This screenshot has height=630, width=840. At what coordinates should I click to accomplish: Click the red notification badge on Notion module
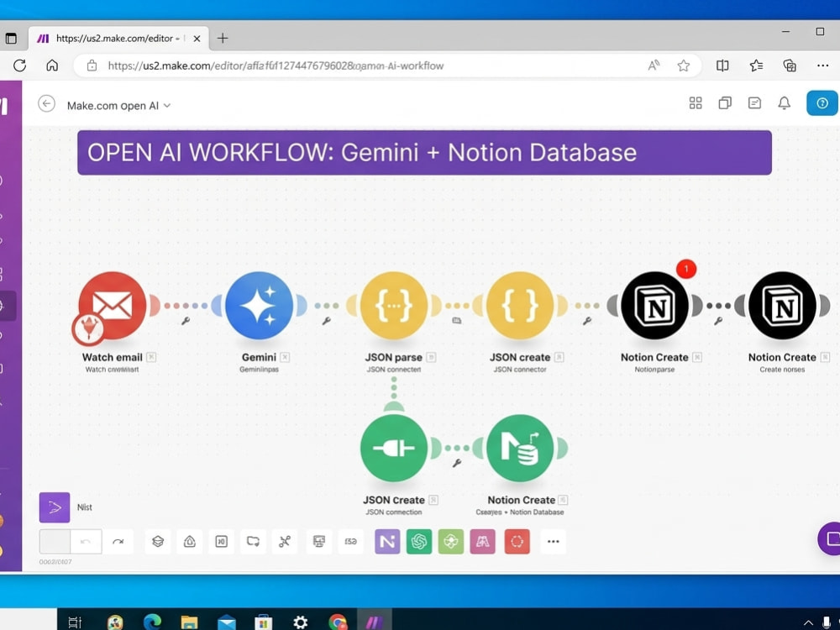click(x=686, y=269)
